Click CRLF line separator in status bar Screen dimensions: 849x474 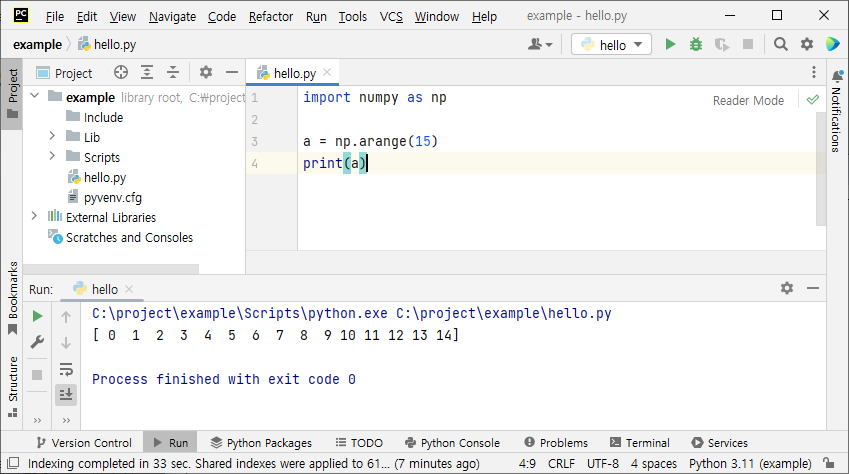tap(561, 463)
